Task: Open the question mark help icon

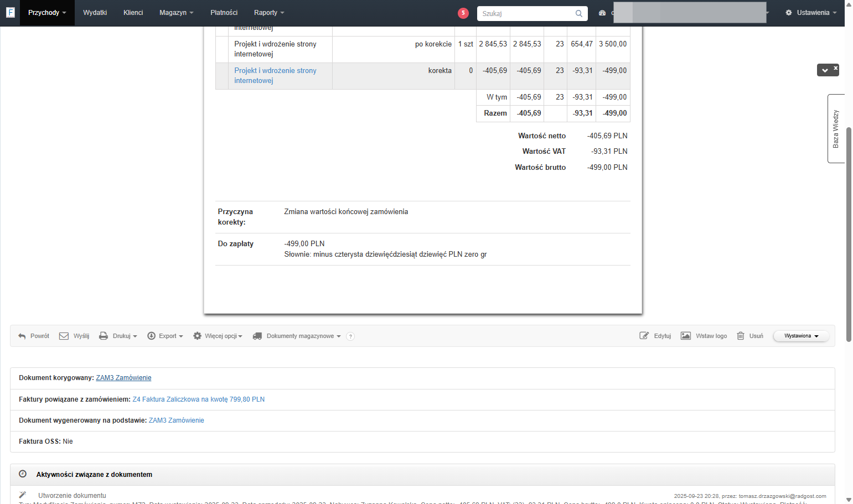Action: pyautogui.click(x=350, y=336)
